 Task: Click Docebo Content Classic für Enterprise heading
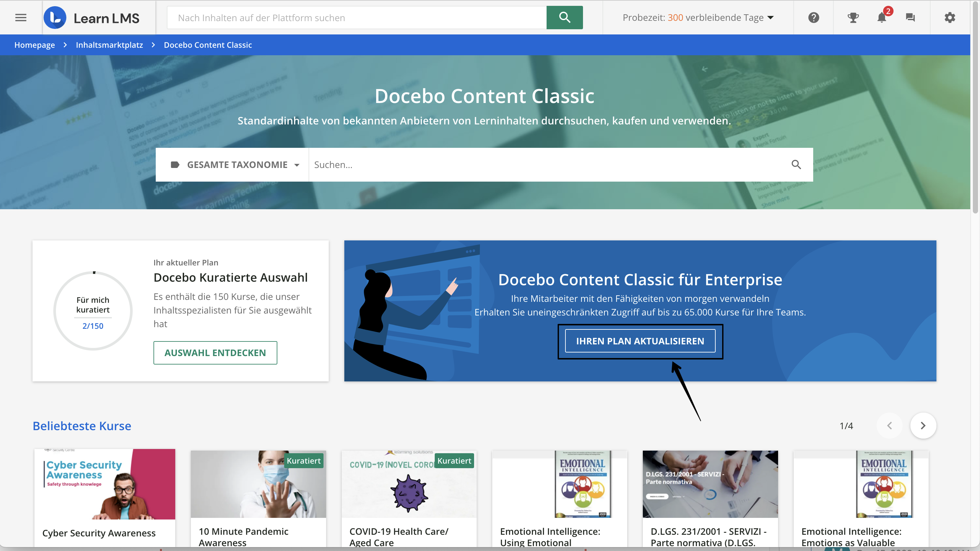(640, 279)
